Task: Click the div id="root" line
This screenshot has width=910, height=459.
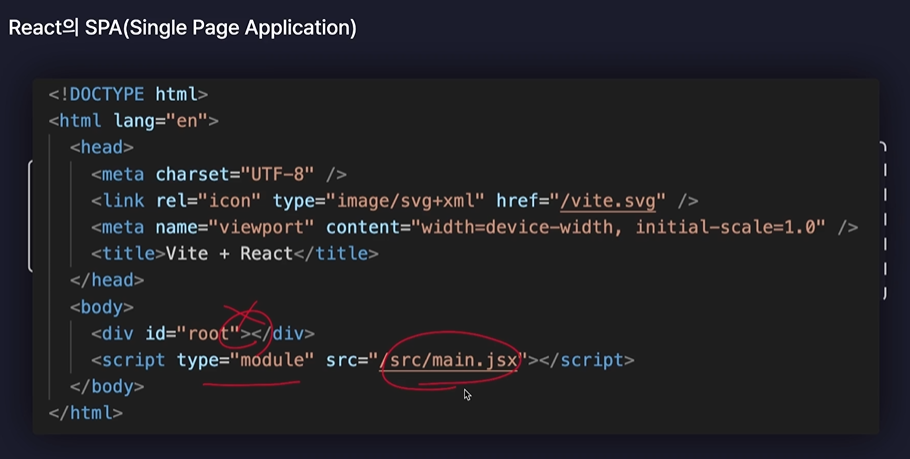Action: click(203, 334)
